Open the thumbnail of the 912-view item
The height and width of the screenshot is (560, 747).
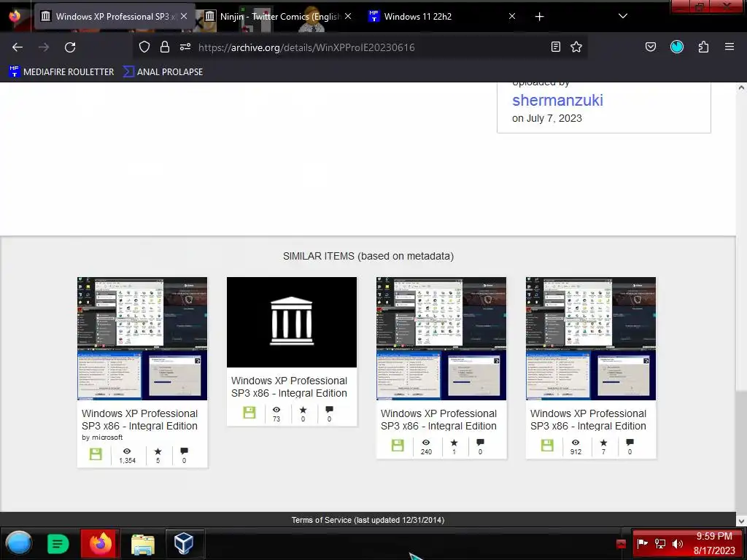[591, 338]
